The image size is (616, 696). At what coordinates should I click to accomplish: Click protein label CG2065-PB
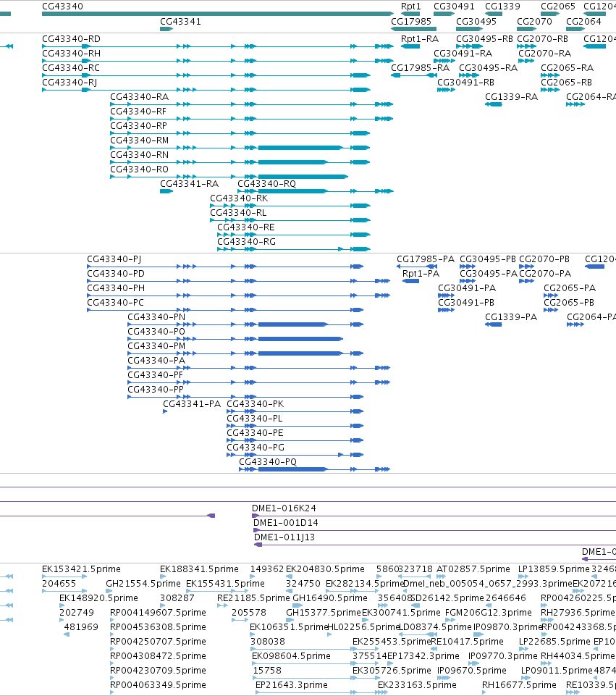(x=568, y=303)
